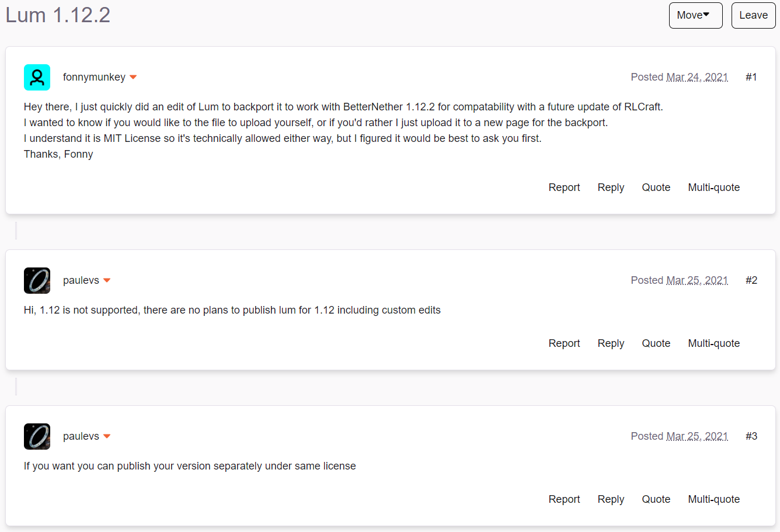Quote fonnymunkey's post
Viewport: 780px width, 532px height.
[x=656, y=187]
